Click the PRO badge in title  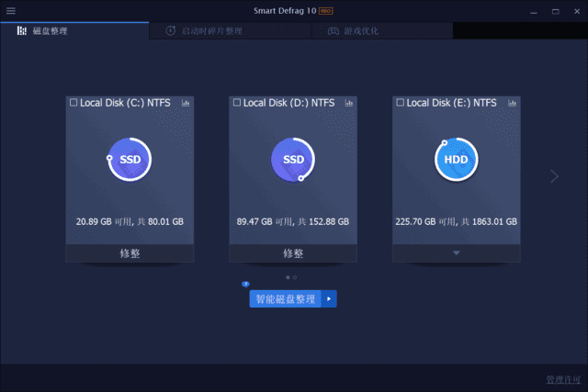pos(325,11)
